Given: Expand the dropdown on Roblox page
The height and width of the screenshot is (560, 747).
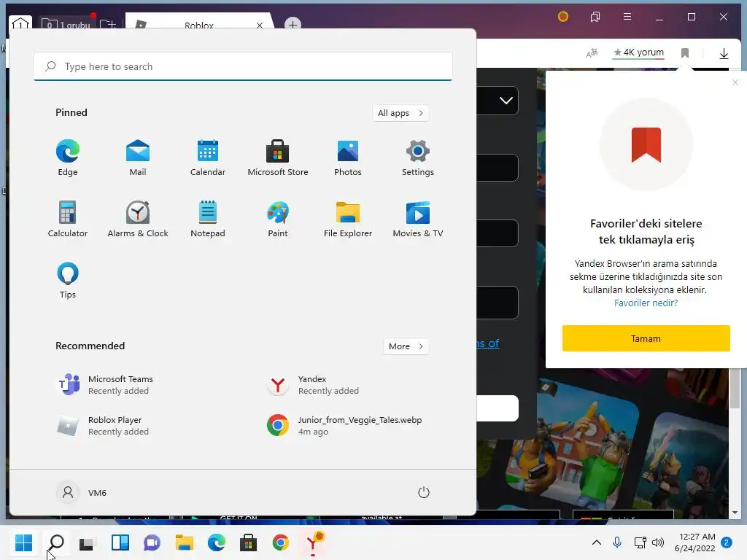Looking at the screenshot, I should (506, 101).
